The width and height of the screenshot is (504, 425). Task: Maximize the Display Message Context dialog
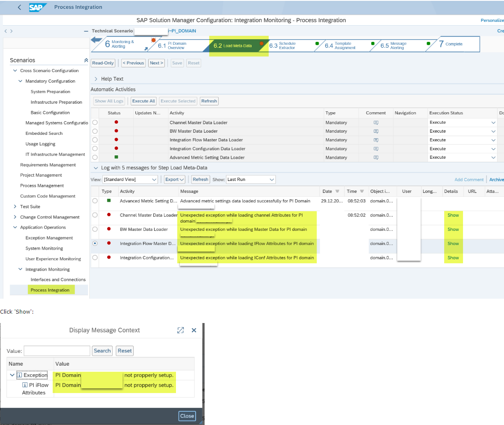[181, 330]
